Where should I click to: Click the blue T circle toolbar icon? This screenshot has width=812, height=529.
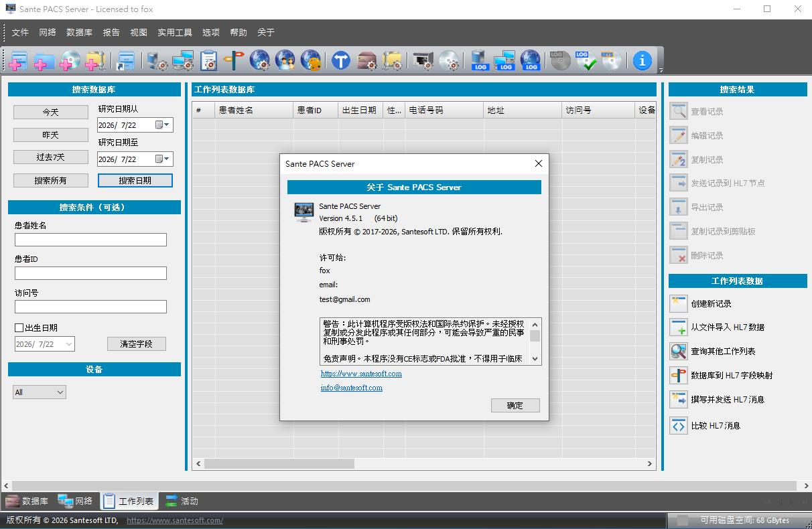point(341,60)
